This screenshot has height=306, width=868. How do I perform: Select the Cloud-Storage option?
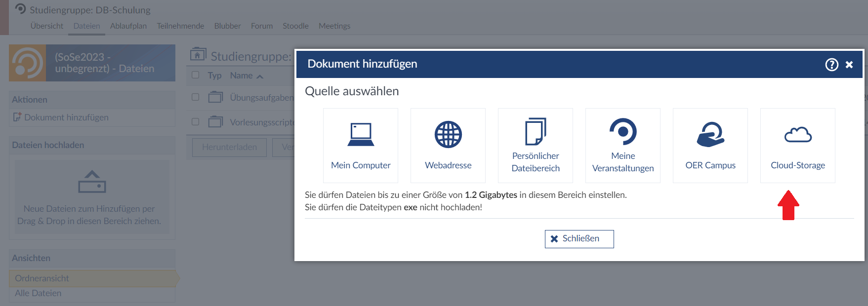[798, 146]
